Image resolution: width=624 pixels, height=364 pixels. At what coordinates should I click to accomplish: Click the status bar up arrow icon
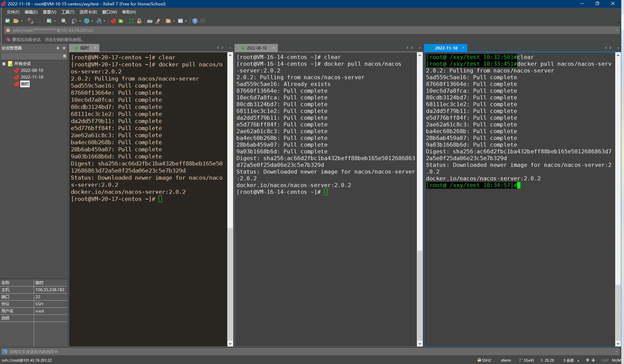click(587, 360)
